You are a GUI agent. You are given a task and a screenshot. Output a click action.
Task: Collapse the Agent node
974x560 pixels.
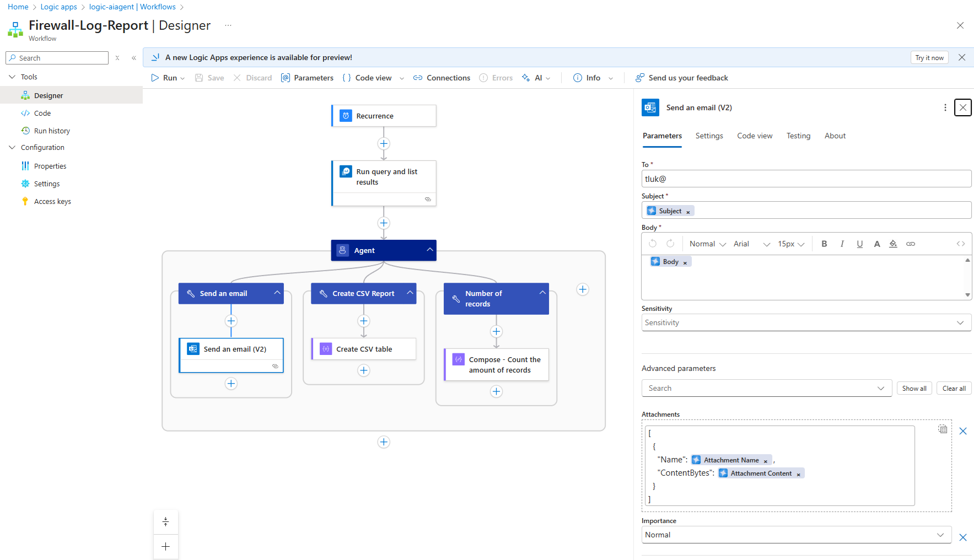(429, 250)
